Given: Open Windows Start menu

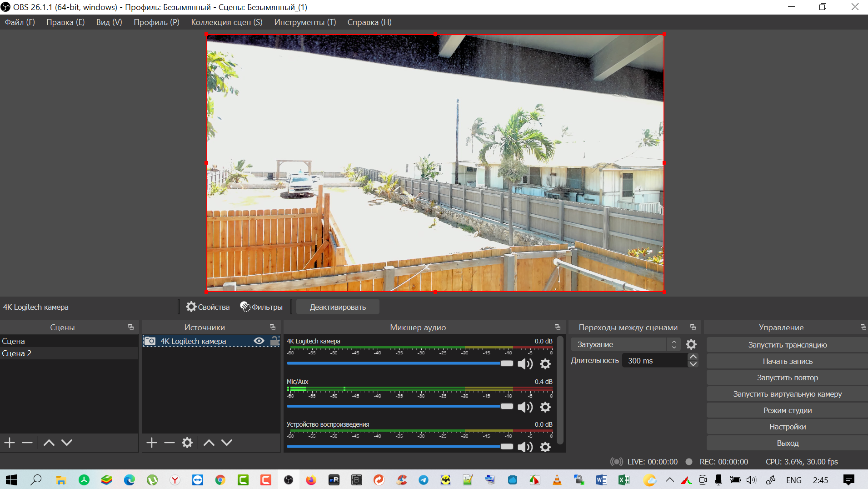Looking at the screenshot, I should 11,480.
